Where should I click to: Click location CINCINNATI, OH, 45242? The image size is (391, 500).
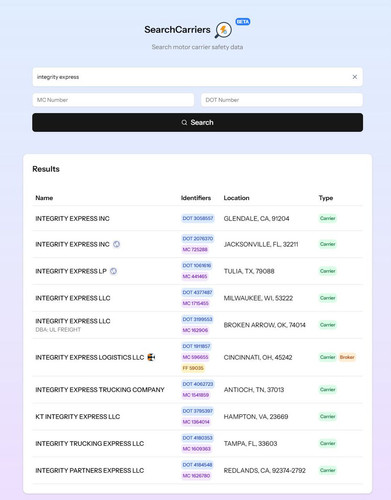[x=258, y=357]
